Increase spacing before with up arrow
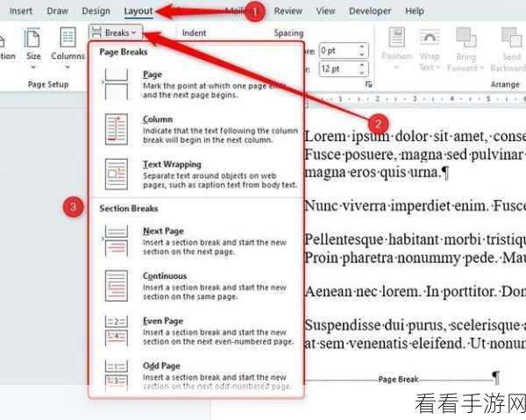Image resolution: width=526 pixels, height=420 pixels. tap(361, 46)
